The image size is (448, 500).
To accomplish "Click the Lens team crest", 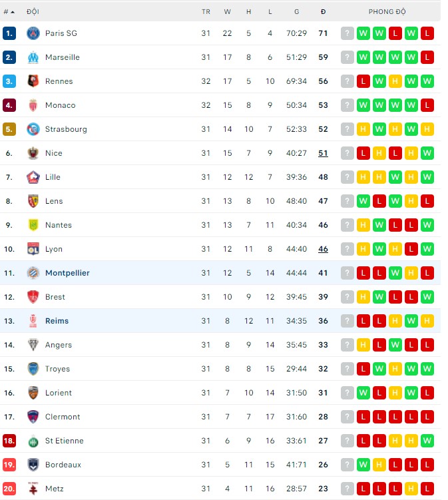I will [x=33, y=201].
